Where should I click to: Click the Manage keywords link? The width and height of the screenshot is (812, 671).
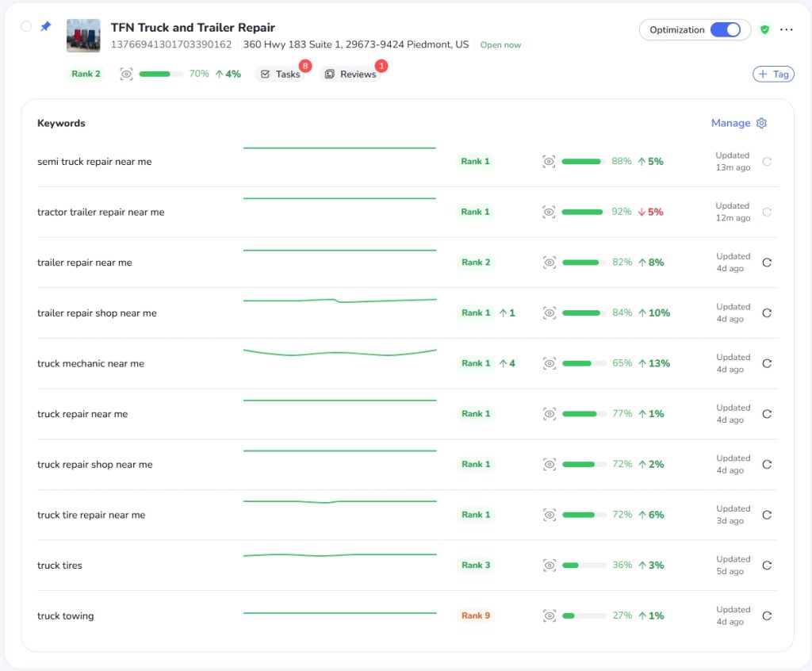tap(730, 123)
